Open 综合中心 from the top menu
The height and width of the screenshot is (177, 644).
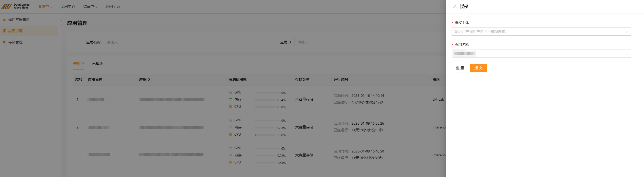90,6
